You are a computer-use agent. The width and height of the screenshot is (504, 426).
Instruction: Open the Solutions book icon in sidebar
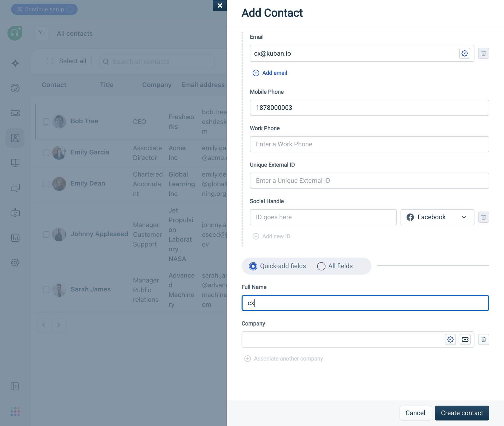pyautogui.click(x=15, y=163)
